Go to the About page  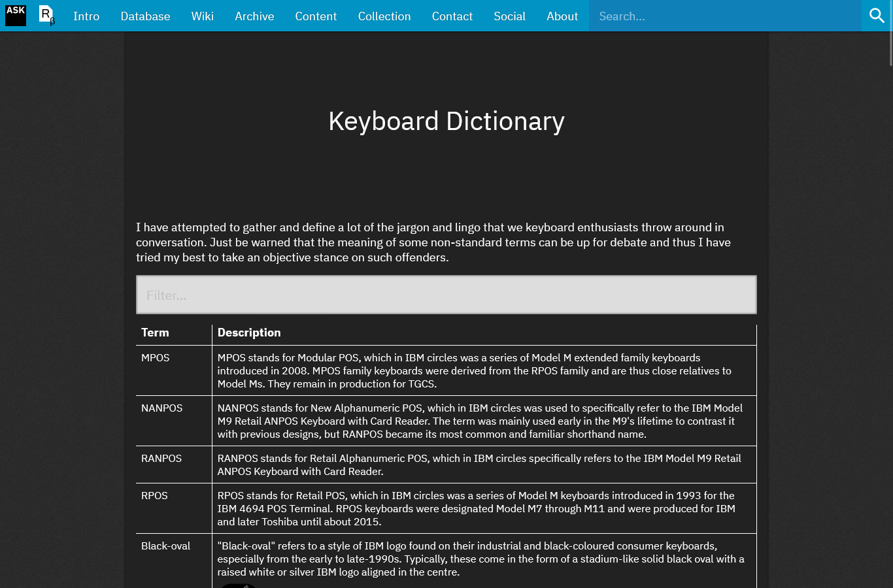click(562, 16)
